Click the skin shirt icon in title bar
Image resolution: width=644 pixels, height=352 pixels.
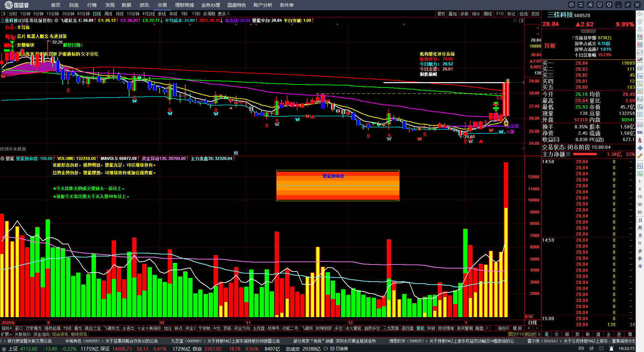click(x=609, y=5)
